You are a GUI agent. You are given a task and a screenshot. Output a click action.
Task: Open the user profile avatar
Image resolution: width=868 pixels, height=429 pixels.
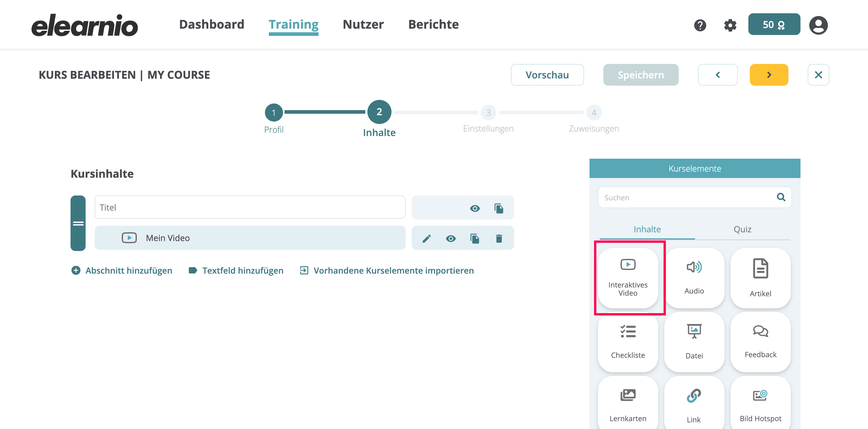tap(818, 25)
